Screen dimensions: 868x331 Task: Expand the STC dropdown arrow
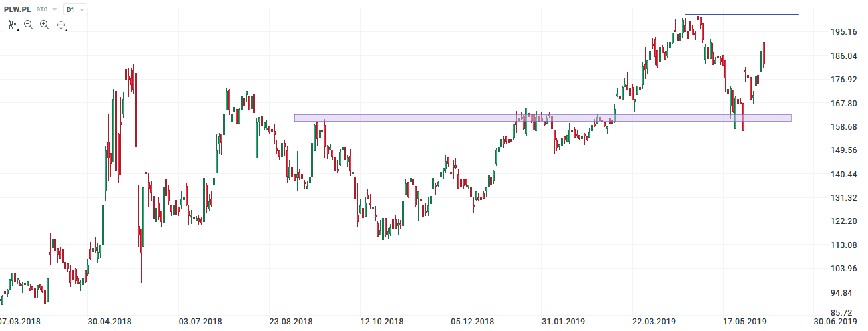coord(55,10)
